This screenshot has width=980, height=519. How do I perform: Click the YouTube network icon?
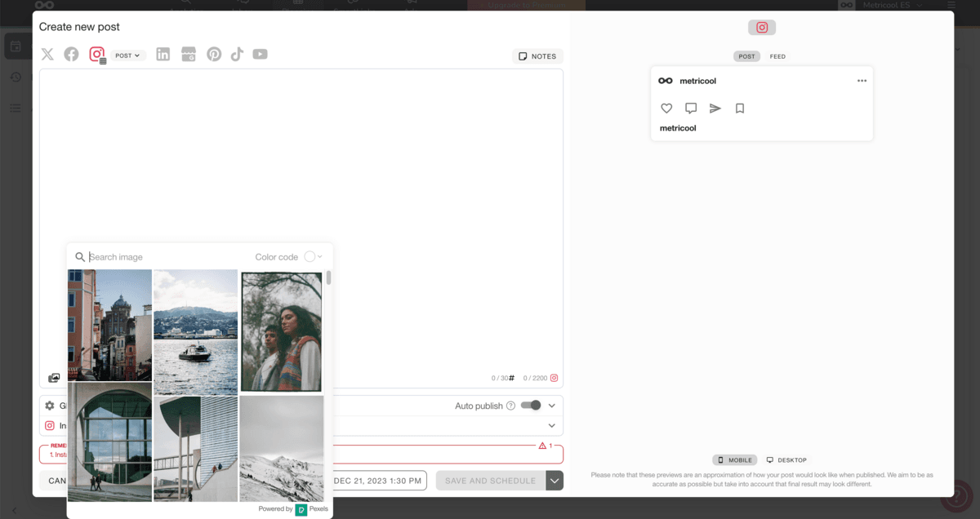pyautogui.click(x=260, y=54)
